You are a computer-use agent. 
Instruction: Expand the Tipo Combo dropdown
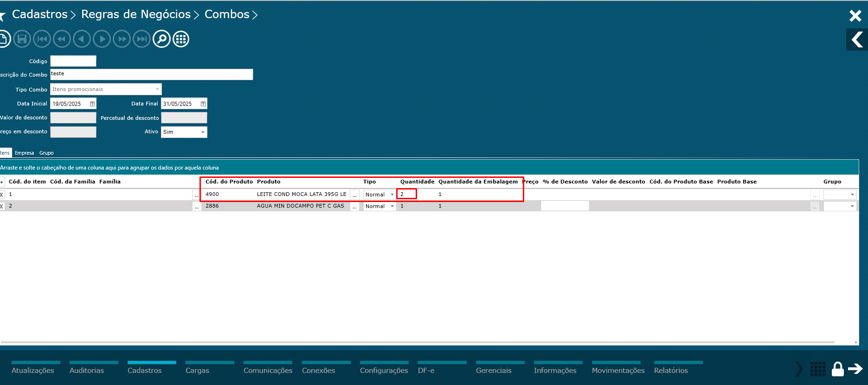[x=157, y=89]
